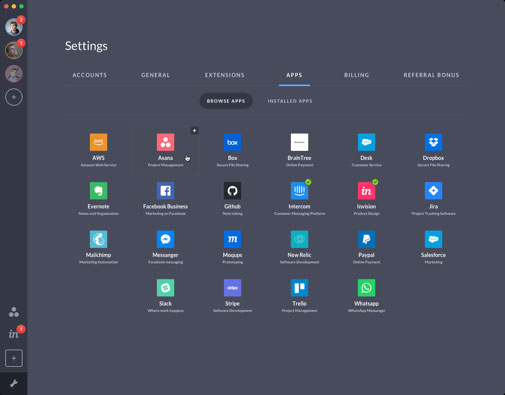Screen dimensions: 505x395
Task: Add an app with square plus button
Action: click(x=14, y=358)
